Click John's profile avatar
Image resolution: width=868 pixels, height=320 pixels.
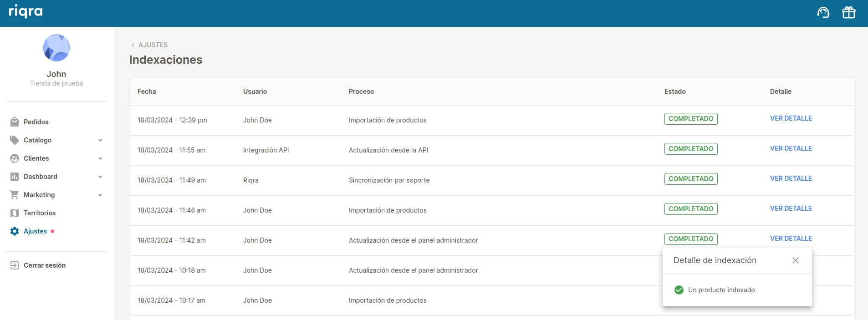(x=56, y=48)
